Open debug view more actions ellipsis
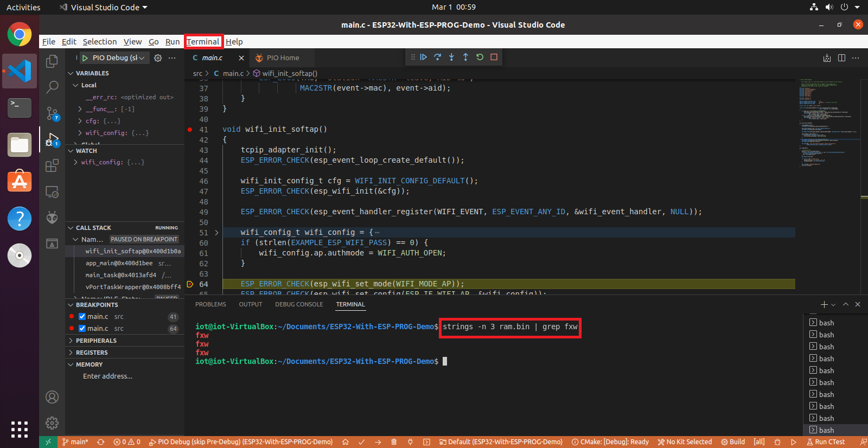868x448 pixels. coord(172,58)
